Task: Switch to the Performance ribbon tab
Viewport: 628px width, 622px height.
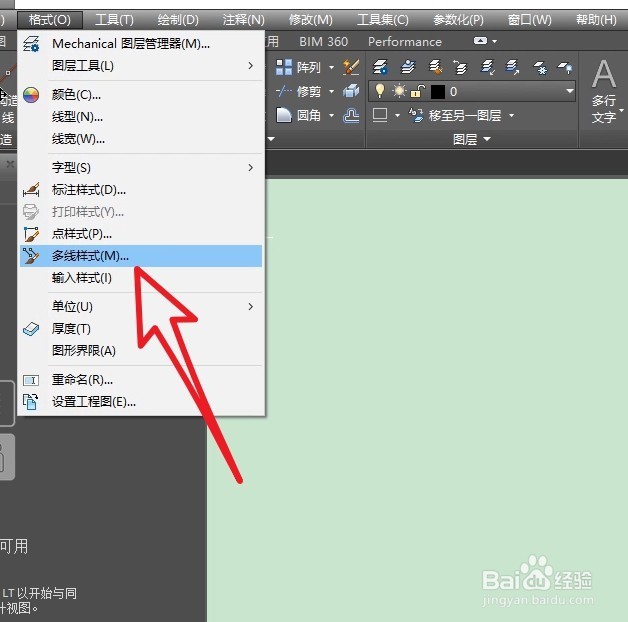Action: [405, 42]
